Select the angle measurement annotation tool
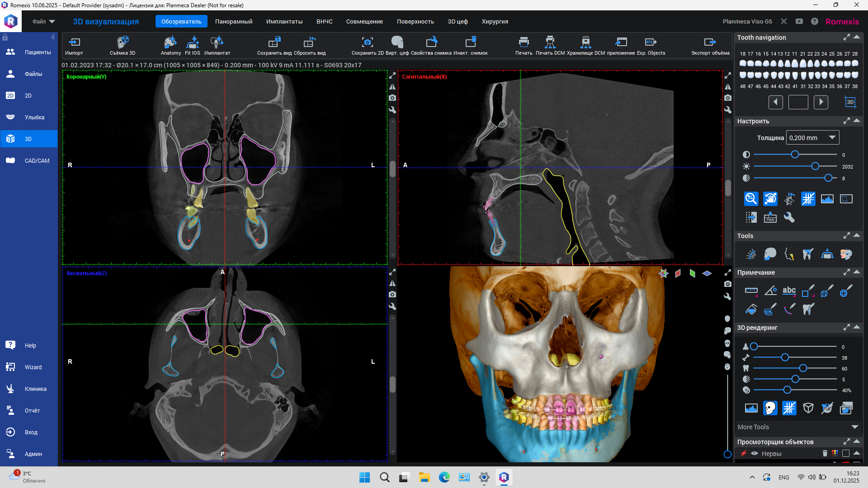 770,291
